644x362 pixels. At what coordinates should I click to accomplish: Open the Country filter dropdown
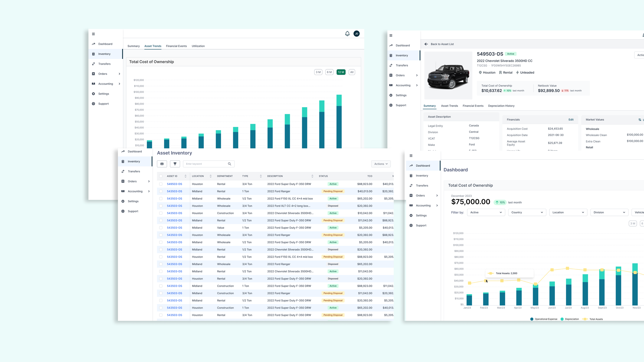point(527,212)
